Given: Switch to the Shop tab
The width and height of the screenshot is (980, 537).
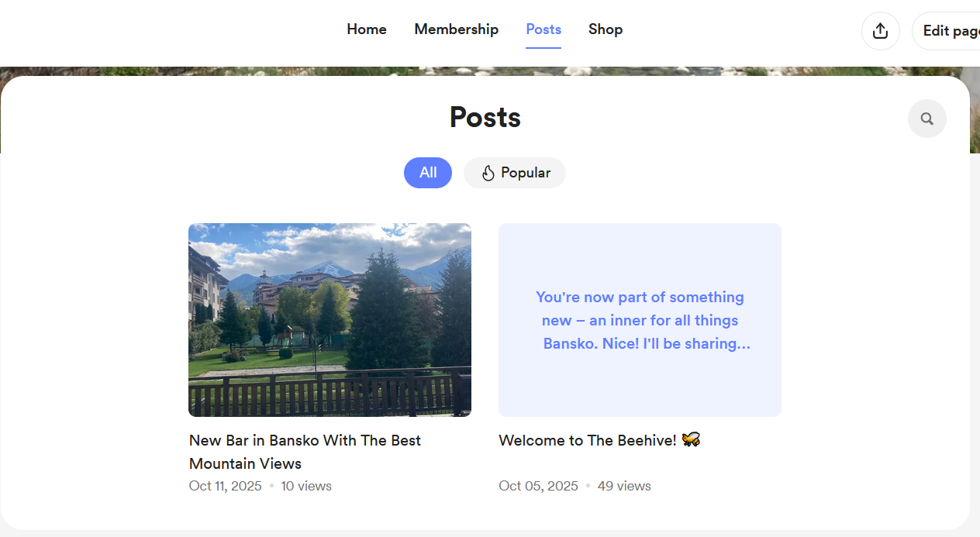Looking at the screenshot, I should 606,29.
